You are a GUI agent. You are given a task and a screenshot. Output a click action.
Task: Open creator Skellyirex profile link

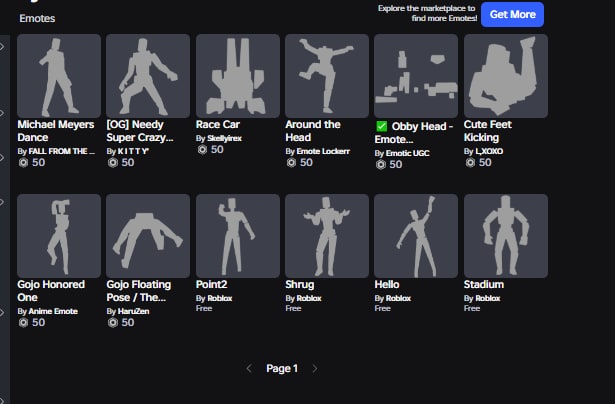click(224, 138)
